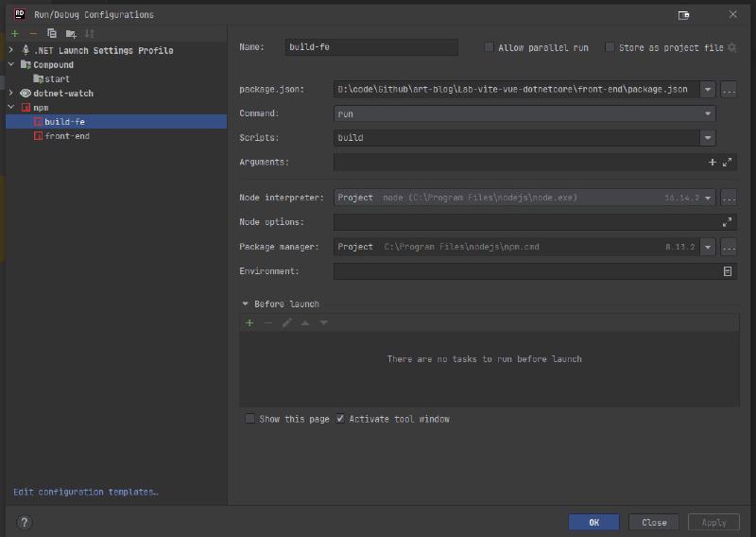Viewport: 756px width, 537px height.
Task: Open the Command dropdown showing run
Action: [x=524, y=113]
